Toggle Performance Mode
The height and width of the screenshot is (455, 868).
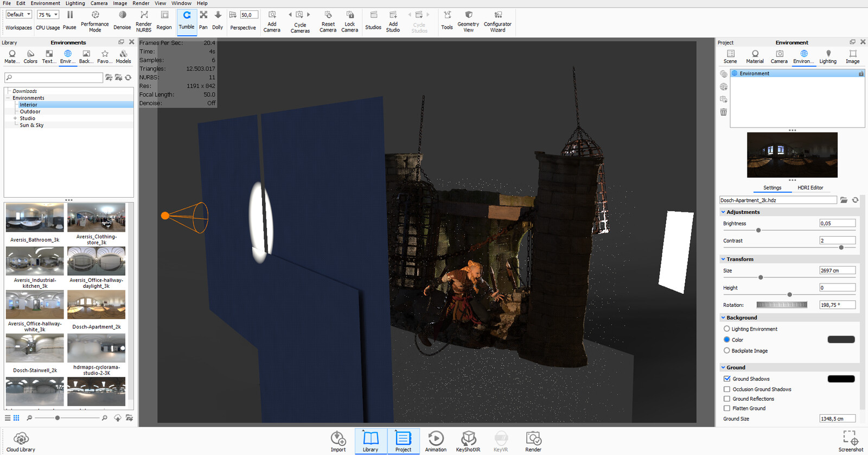coord(95,21)
